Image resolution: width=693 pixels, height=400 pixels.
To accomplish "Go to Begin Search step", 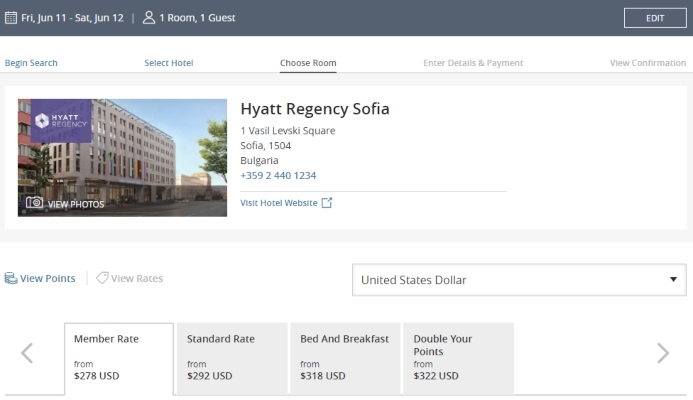I will pos(31,63).
